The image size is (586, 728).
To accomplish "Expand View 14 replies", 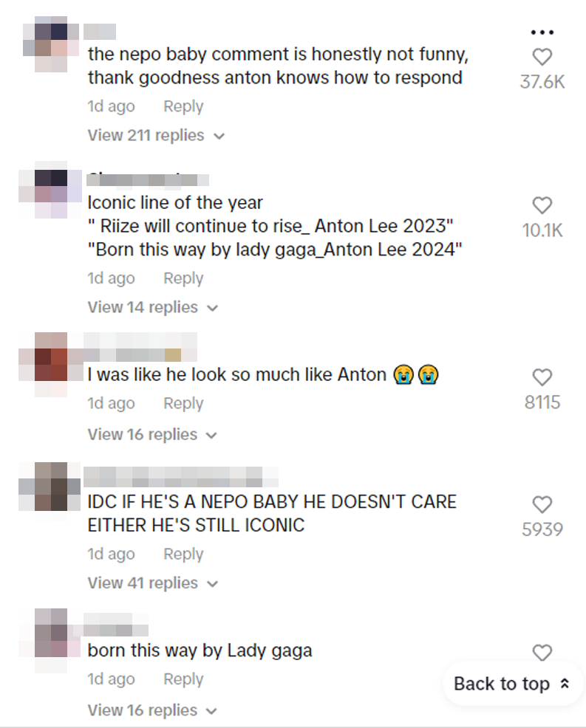I will [x=153, y=307].
